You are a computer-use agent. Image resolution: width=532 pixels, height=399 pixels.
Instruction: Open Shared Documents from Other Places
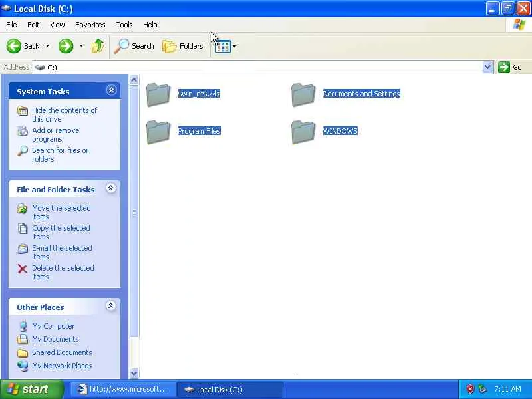(62, 352)
